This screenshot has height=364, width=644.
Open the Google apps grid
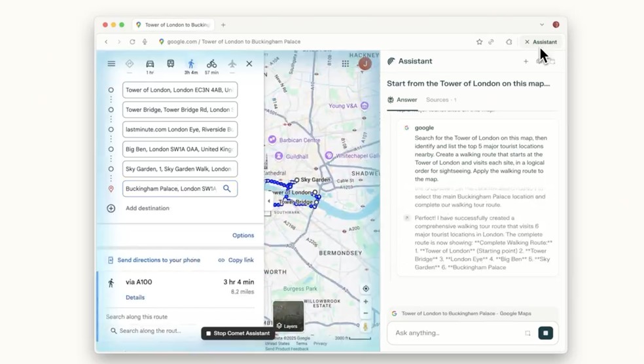point(346,64)
